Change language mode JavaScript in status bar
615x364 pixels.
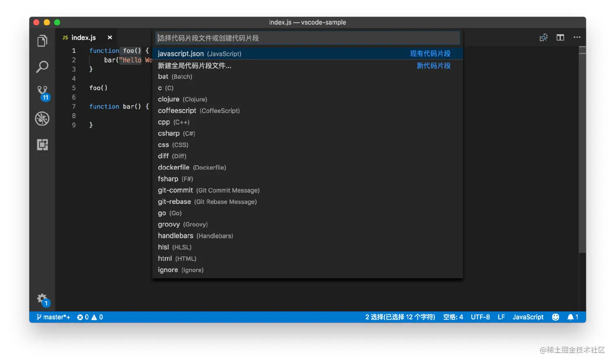pyautogui.click(x=528, y=317)
